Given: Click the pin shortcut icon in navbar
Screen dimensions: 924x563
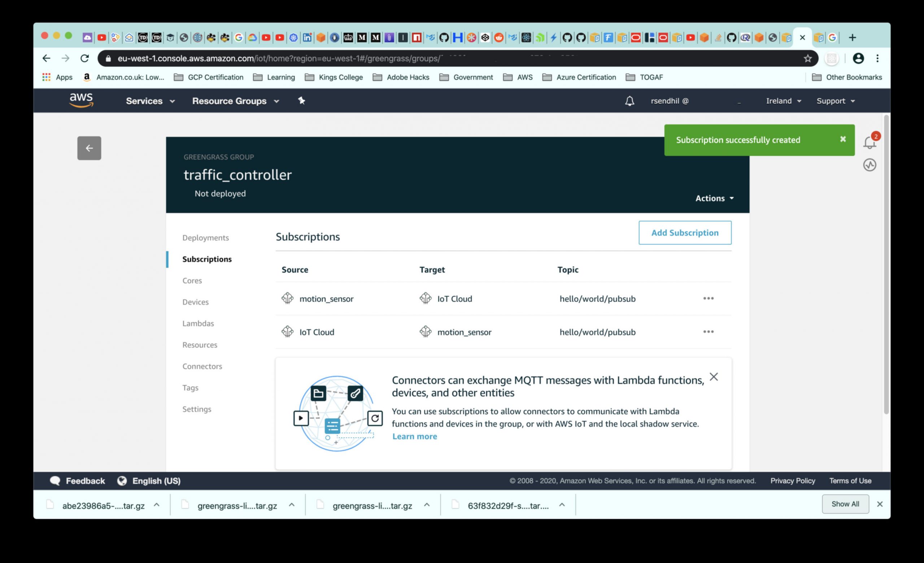Looking at the screenshot, I should click(x=301, y=100).
